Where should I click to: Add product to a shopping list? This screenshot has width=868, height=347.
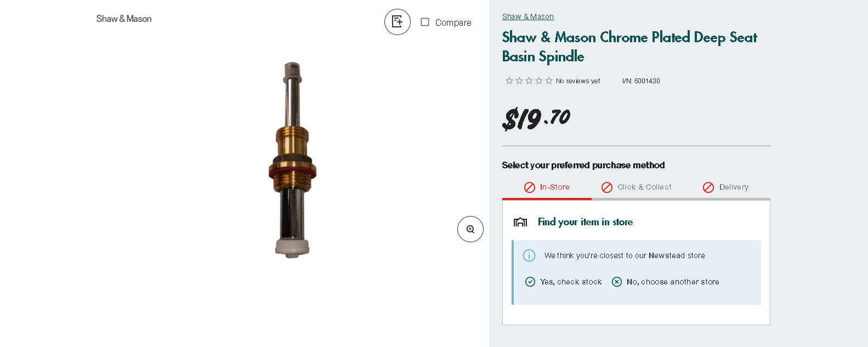tap(397, 22)
